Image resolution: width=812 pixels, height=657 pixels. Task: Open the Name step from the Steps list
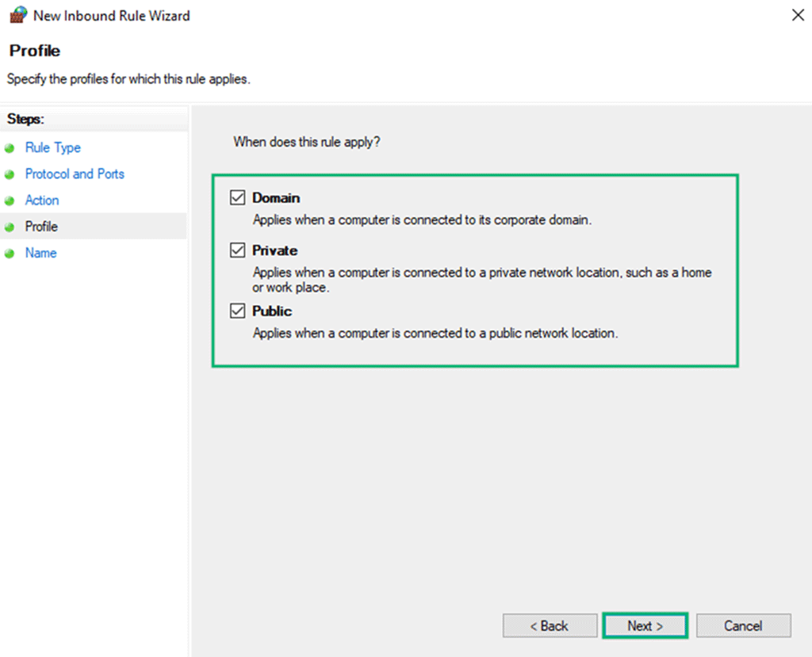tap(40, 253)
